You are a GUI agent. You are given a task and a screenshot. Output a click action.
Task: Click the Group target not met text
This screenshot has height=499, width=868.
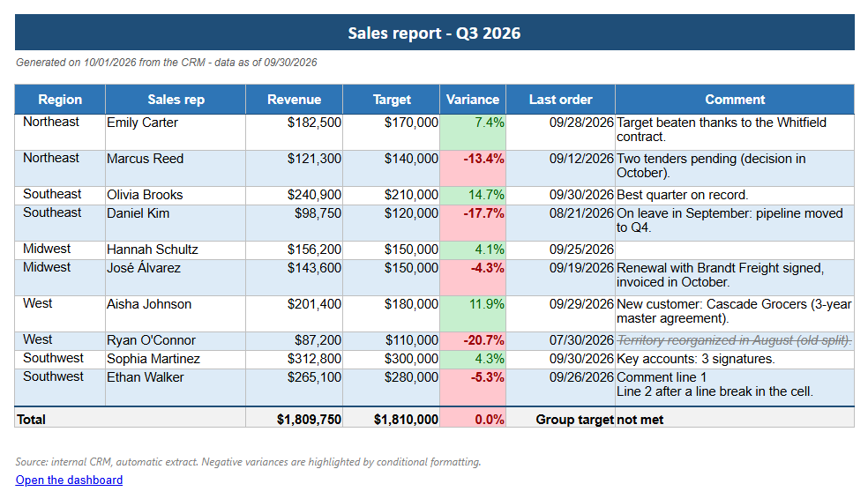pos(600,420)
